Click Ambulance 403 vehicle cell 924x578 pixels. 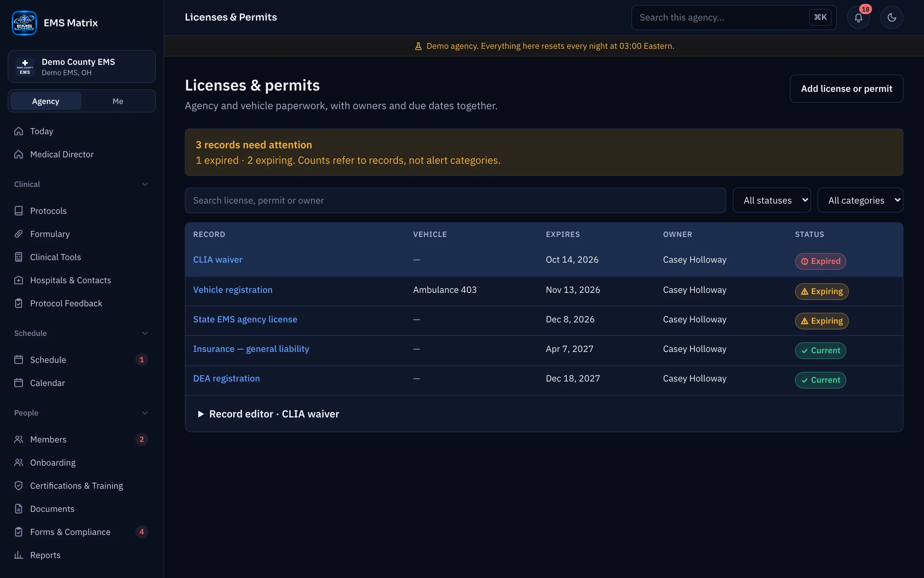[x=444, y=290]
